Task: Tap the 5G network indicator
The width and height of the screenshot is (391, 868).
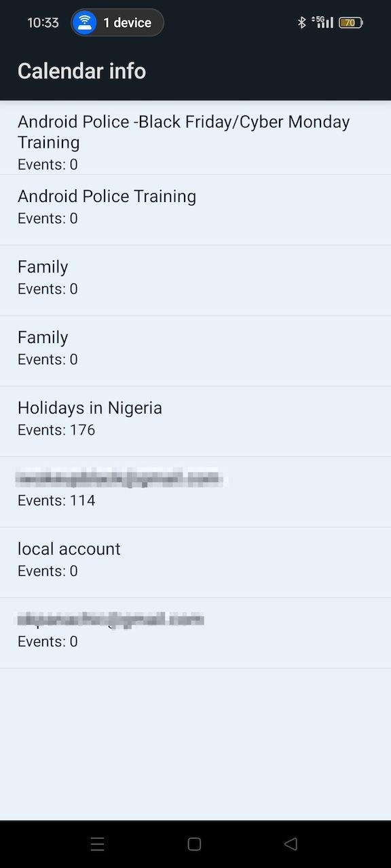Action: (x=318, y=19)
